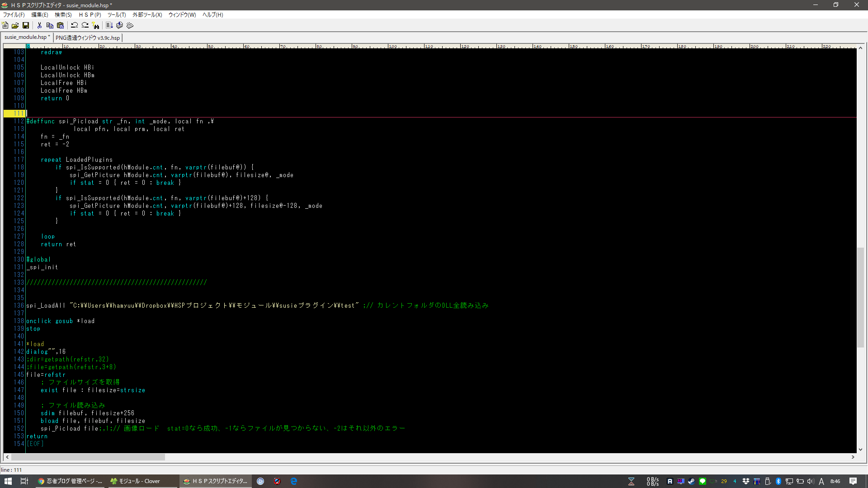Open the H S P(P) menu
Image resolution: width=868 pixels, height=488 pixels.
point(90,14)
